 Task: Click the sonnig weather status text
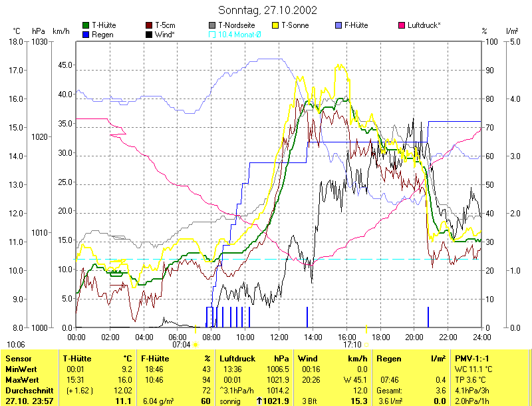point(229,401)
